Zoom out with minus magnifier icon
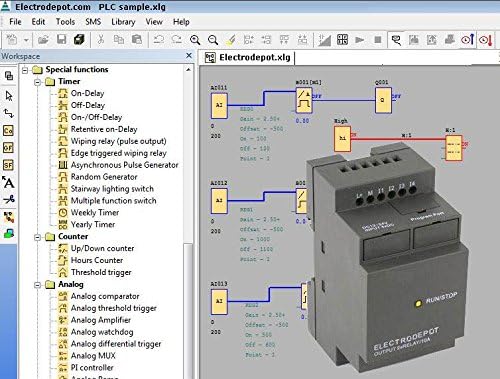This screenshot has height=379, width=500. pos(213,40)
